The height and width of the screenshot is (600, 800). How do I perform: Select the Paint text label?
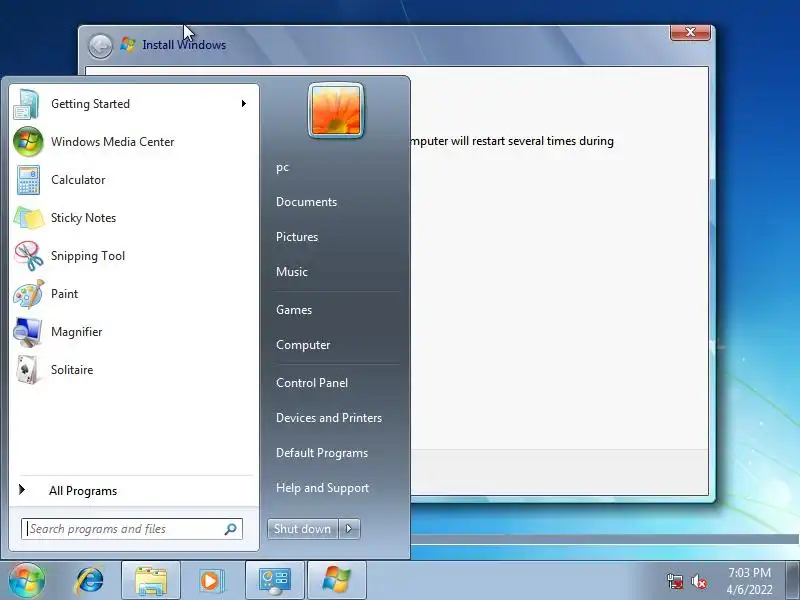pos(64,294)
